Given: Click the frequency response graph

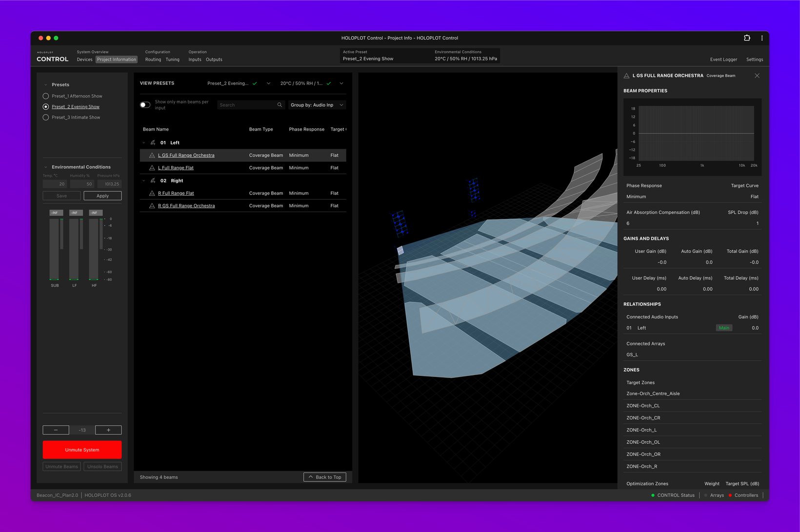Looking at the screenshot, I should point(696,134).
